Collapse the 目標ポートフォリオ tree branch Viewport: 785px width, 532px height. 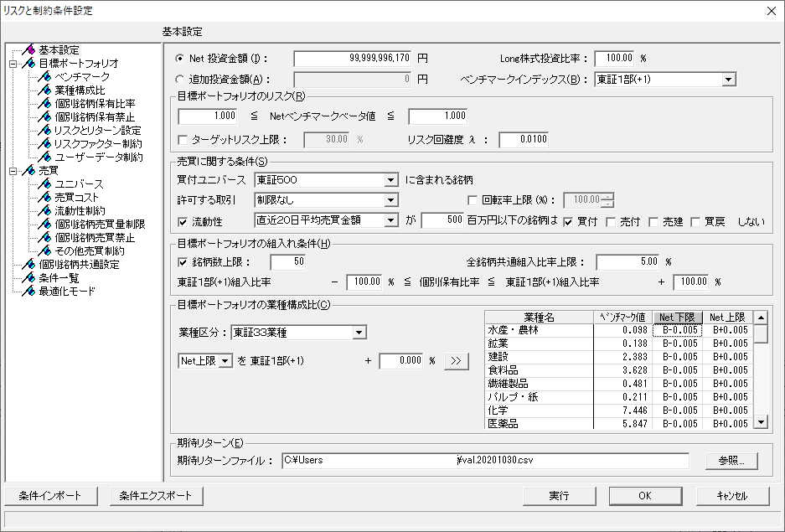click(13, 63)
